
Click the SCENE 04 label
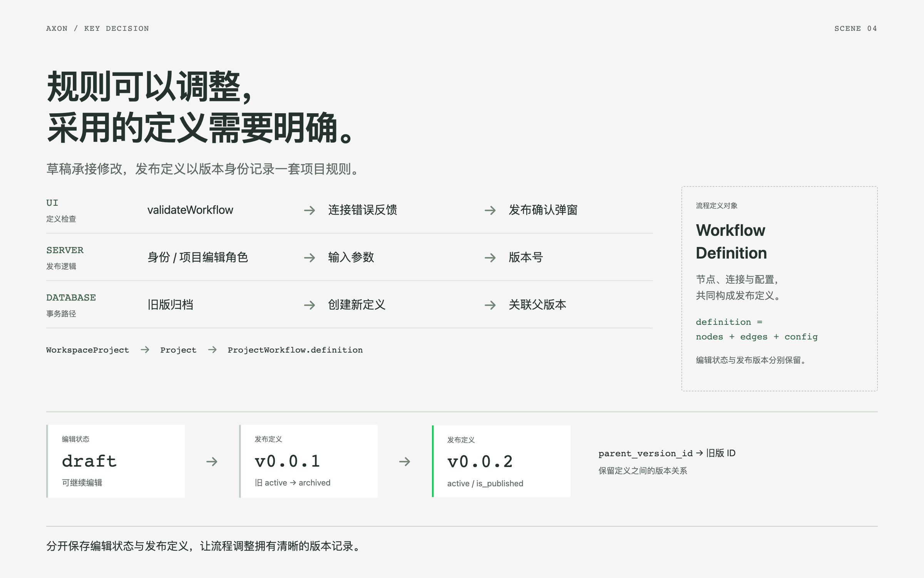tap(855, 29)
